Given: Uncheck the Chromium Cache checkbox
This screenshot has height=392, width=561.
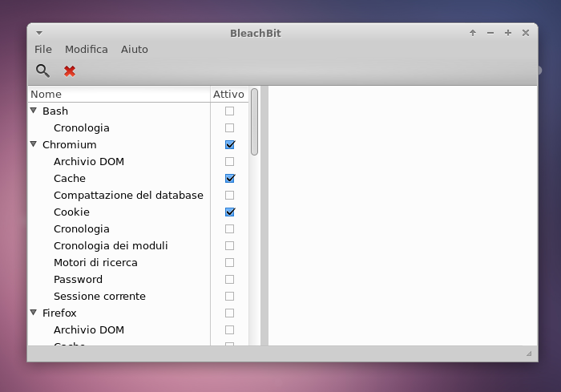Looking at the screenshot, I should tap(230, 178).
